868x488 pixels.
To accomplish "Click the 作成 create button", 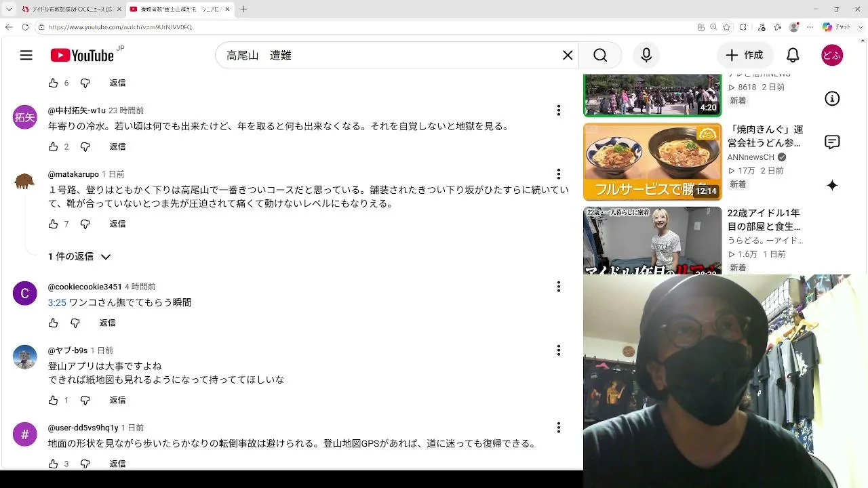I will (x=745, y=56).
